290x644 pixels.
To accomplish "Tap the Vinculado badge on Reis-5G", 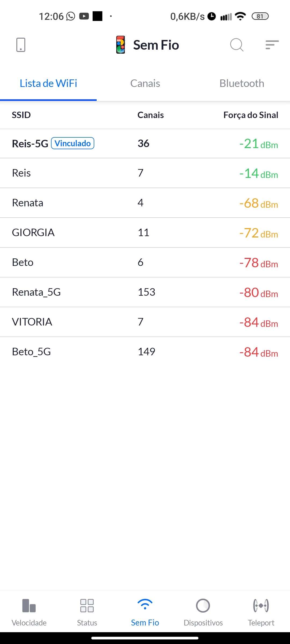I will (73, 143).
